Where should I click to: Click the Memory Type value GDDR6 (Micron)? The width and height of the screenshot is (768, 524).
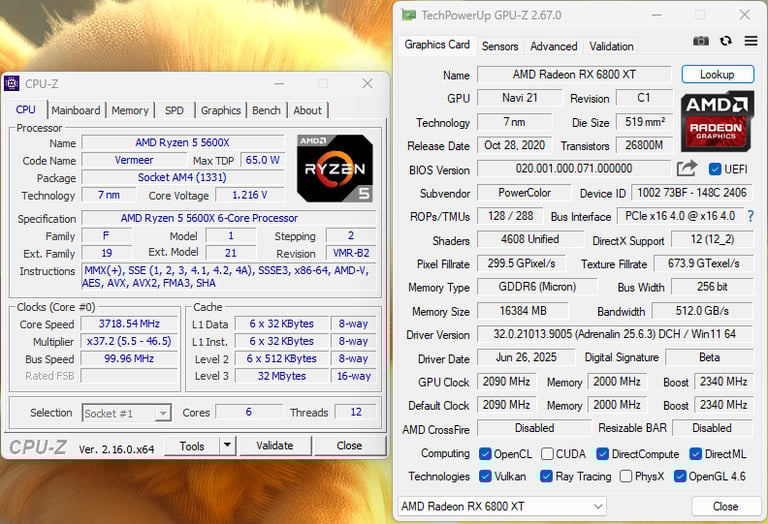537,286
